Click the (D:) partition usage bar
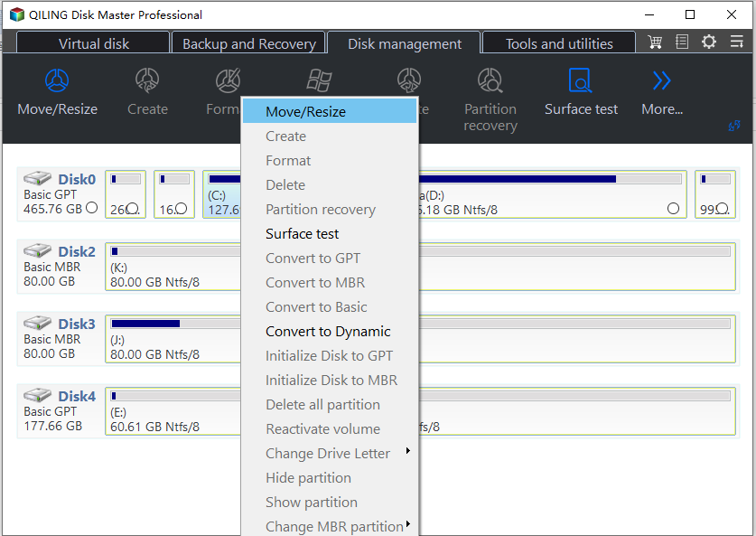 click(x=550, y=179)
